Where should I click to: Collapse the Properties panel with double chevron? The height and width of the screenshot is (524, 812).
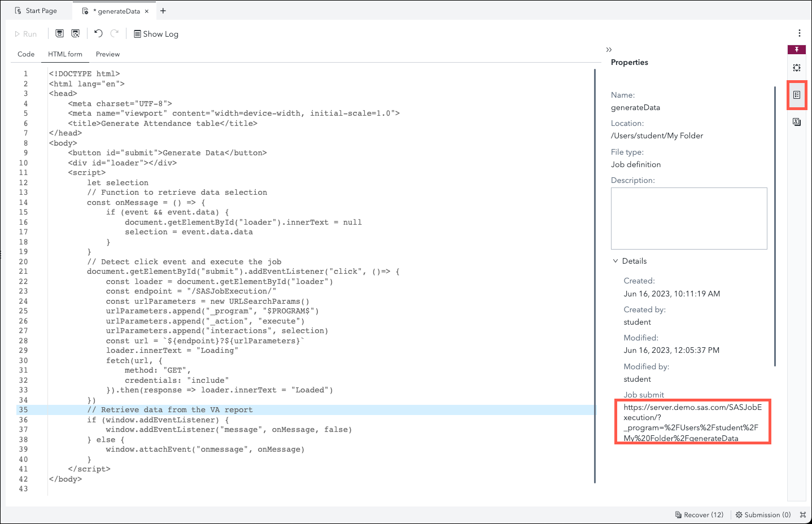609,49
